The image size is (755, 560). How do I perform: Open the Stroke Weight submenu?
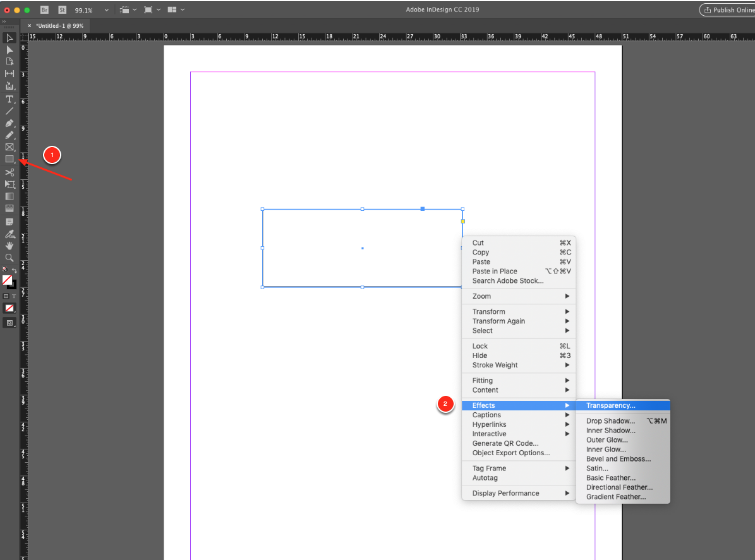(495, 365)
